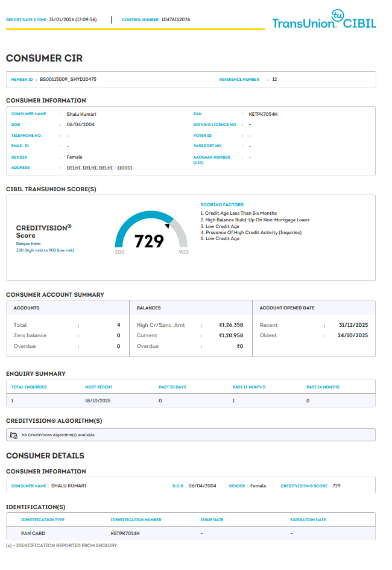Screen dimensions: 392x570
Task: Click the 900 label under the gauge
Action: tap(183, 252)
